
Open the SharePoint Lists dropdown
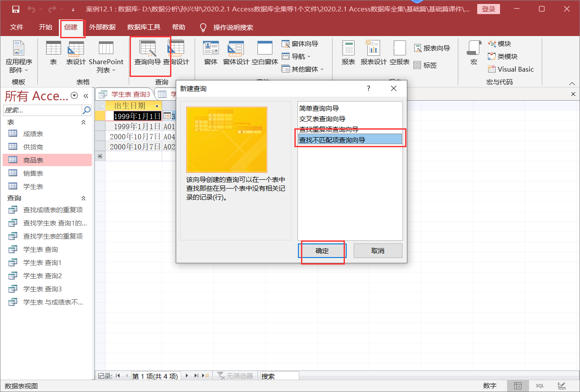point(106,57)
